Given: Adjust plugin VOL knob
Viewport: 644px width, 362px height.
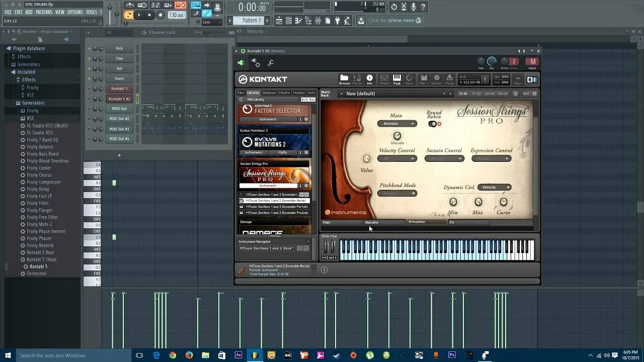Looking at the screenshot, I should pos(492,61).
